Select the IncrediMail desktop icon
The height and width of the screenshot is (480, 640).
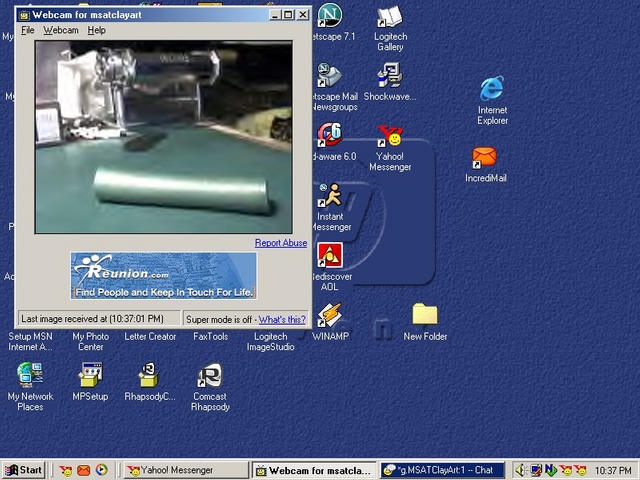(x=484, y=158)
